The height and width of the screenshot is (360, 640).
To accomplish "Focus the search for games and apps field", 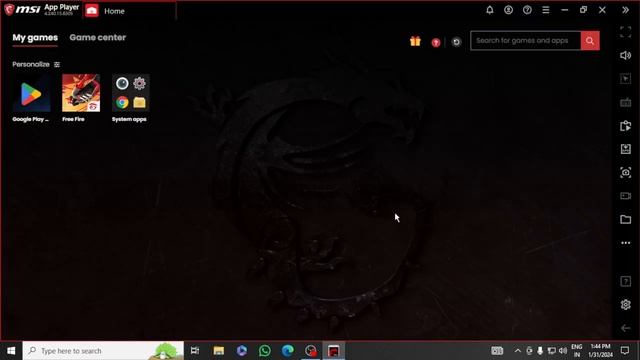I will coord(526,40).
